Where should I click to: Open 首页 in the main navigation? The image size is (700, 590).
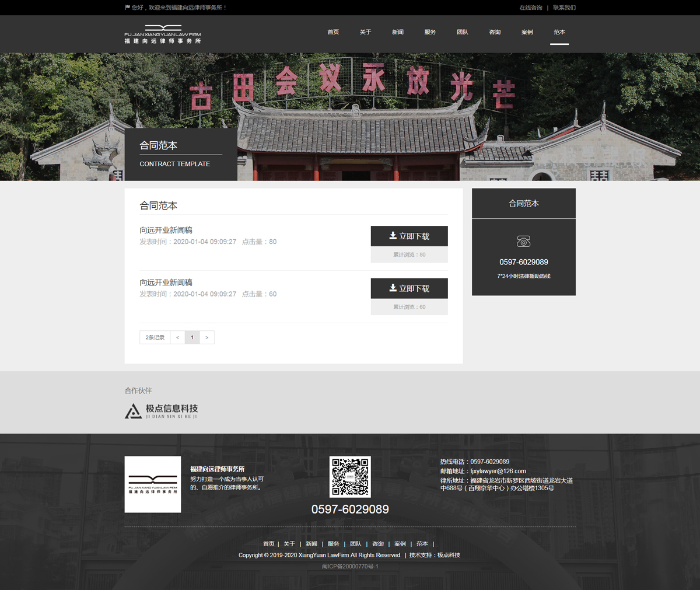coord(333,32)
